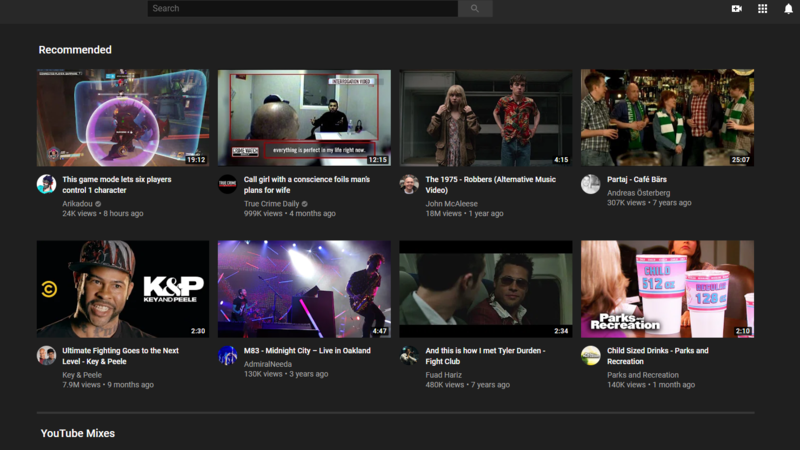Play the Key & Peele thumbnail
The width and height of the screenshot is (800, 450).
(123, 289)
